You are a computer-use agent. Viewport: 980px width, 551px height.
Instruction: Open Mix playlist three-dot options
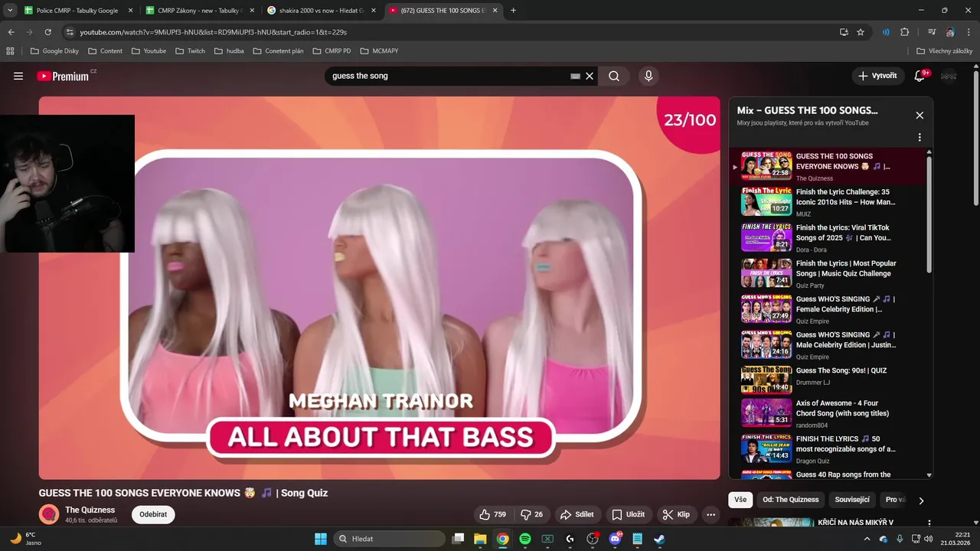click(x=920, y=138)
